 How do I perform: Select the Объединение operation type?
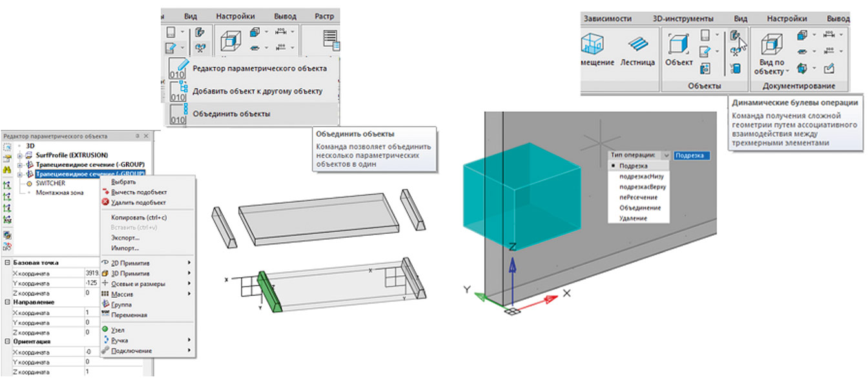(639, 208)
